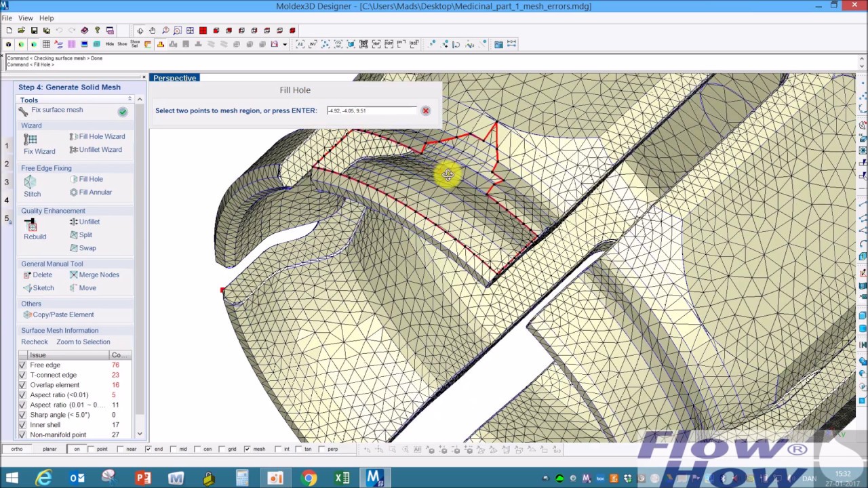Open the Fix Wizard tool

tap(39, 144)
